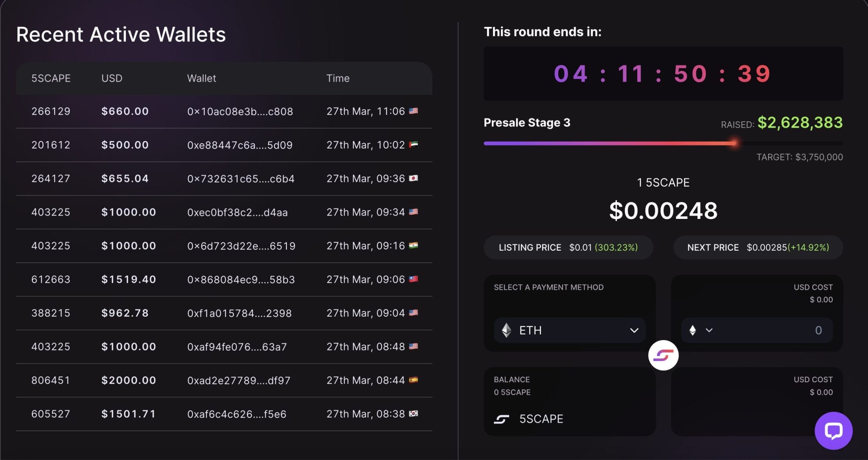Image resolution: width=868 pixels, height=460 pixels.
Task: Click the ETH diamond in amount input
Action: [693, 331]
